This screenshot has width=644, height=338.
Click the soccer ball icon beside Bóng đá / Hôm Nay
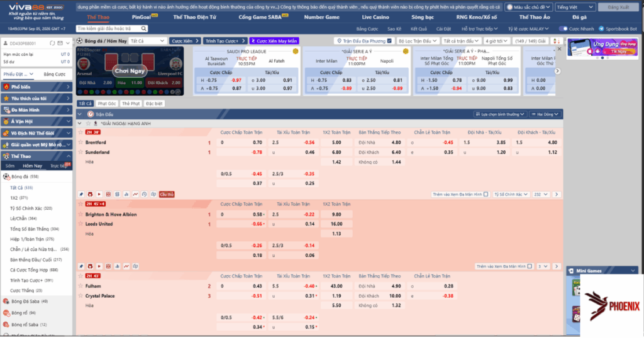[80, 41]
